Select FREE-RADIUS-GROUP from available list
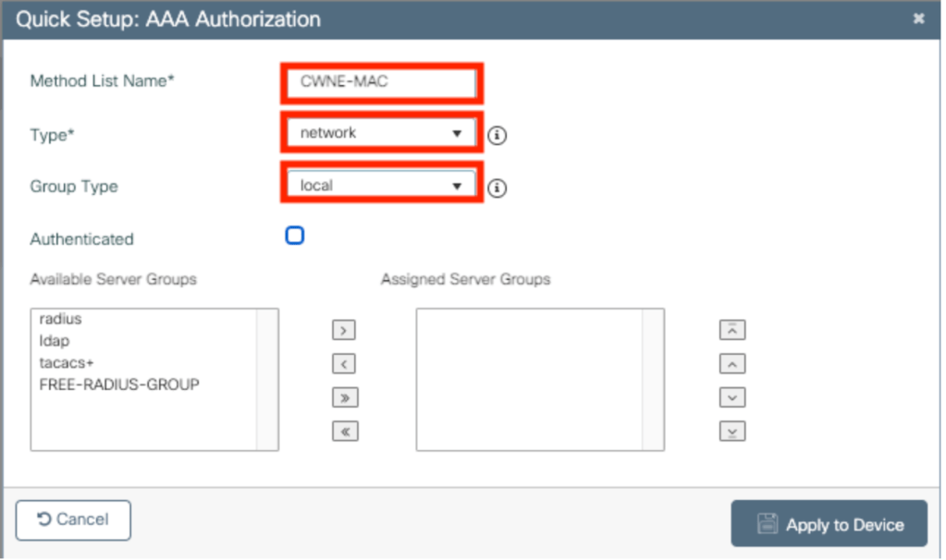The width and height of the screenshot is (946, 560). [x=118, y=384]
